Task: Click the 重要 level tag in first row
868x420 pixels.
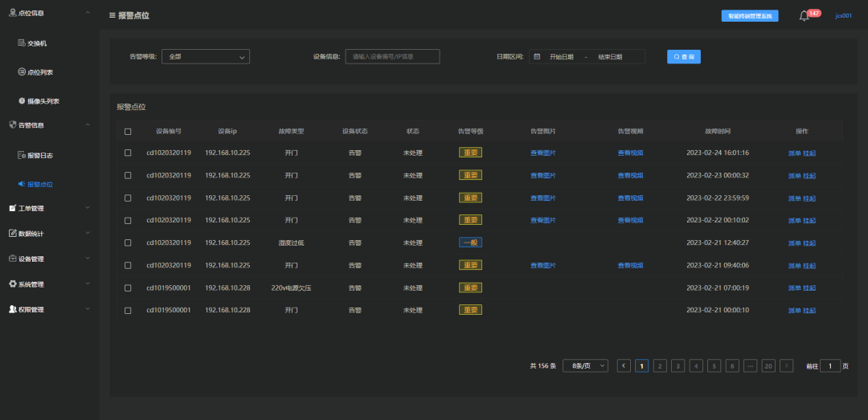Action: (x=470, y=153)
